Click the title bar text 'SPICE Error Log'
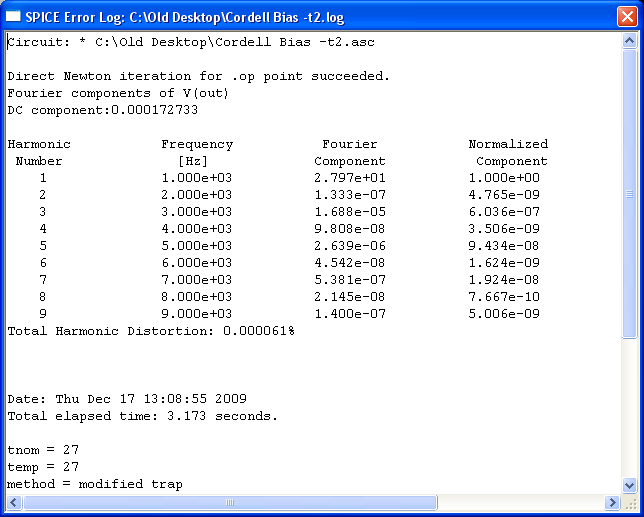Screen dimensions: 644x517 pyautogui.click(x=75, y=17)
